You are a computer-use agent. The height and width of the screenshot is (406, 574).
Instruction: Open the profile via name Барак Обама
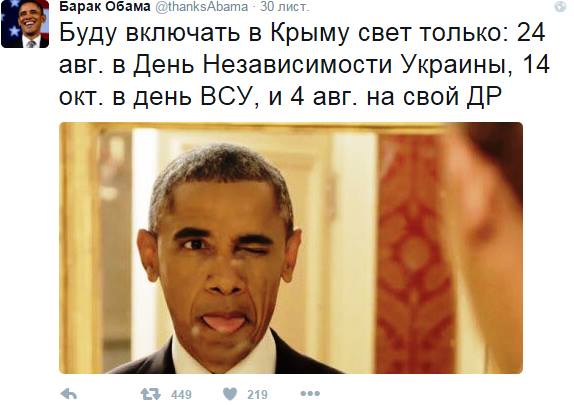coord(105,6)
